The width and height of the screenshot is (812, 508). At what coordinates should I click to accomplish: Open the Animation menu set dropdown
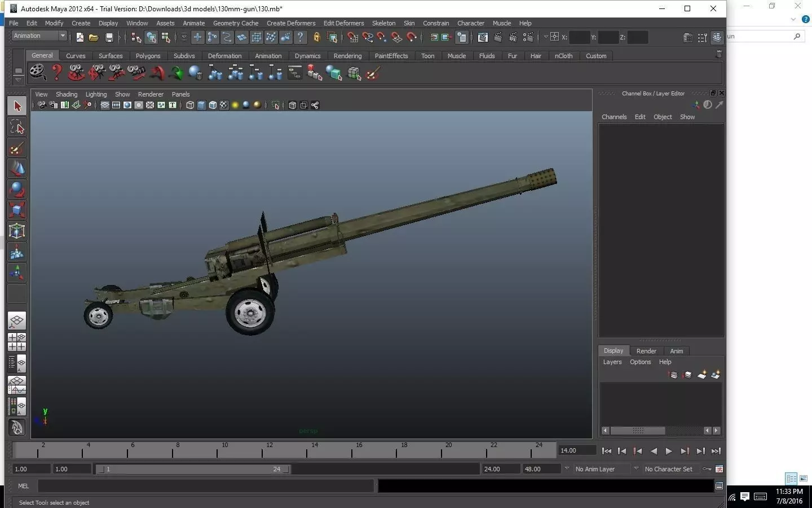[x=39, y=36]
